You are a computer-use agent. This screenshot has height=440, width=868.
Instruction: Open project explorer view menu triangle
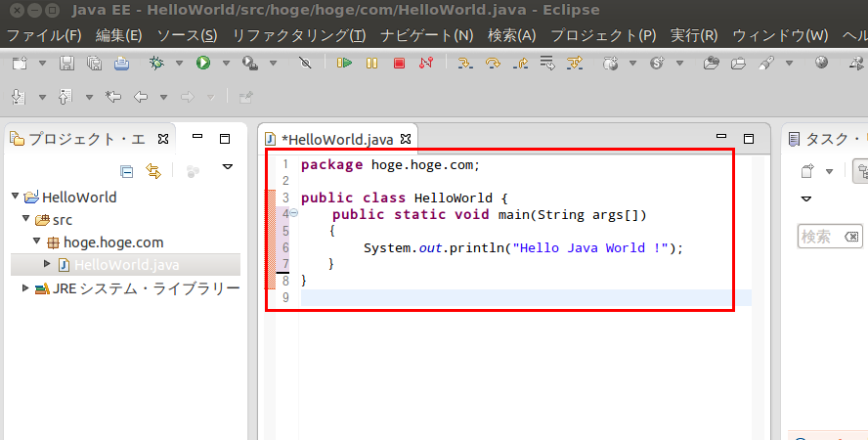pyautogui.click(x=228, y=166)
